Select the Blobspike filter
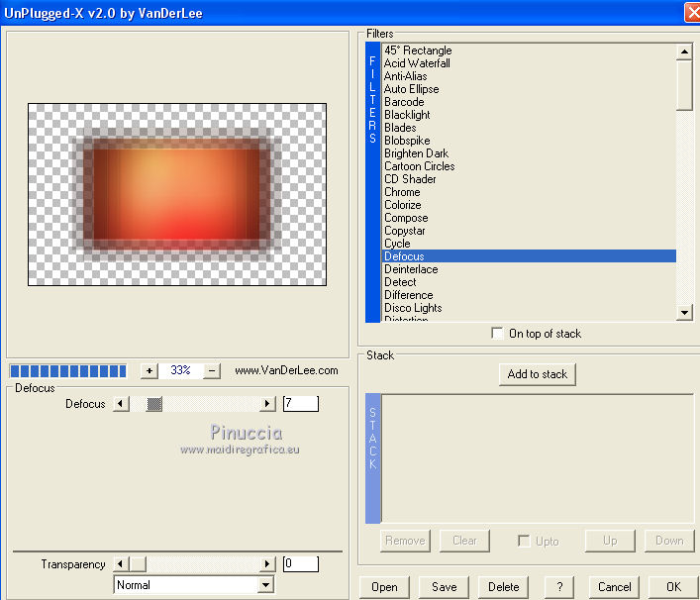 pyautogui.click(x=529, y=141)
